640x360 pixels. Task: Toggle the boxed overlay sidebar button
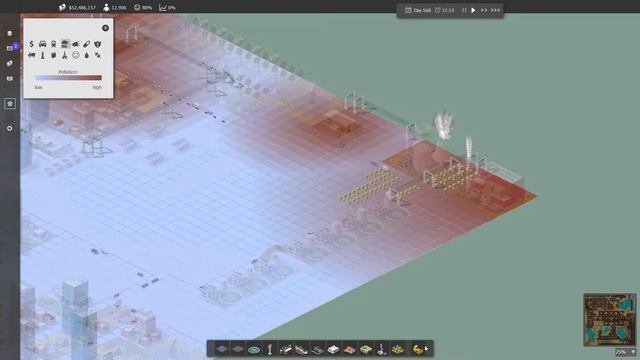click(x=10, y=103)
